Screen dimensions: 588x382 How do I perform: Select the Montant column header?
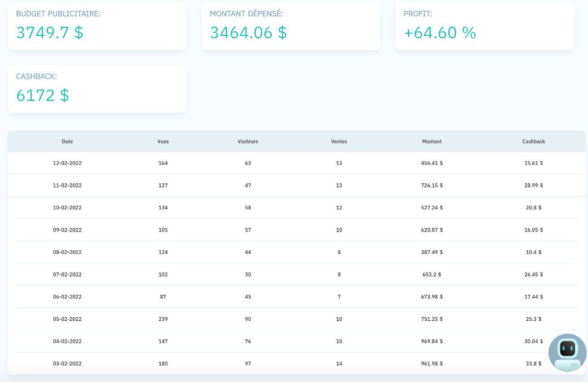pyautogui.click(x=432, y=142)
